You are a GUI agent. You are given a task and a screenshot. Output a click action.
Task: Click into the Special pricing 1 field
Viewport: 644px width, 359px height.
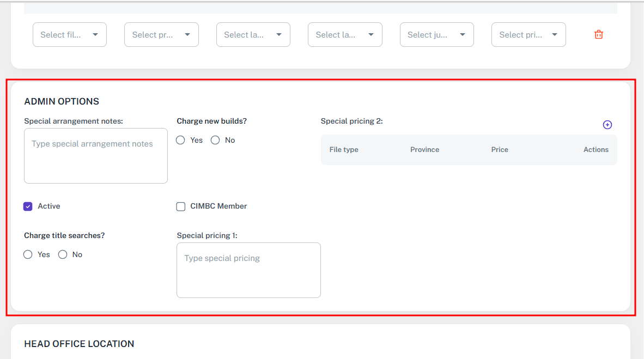coord(248,270)
